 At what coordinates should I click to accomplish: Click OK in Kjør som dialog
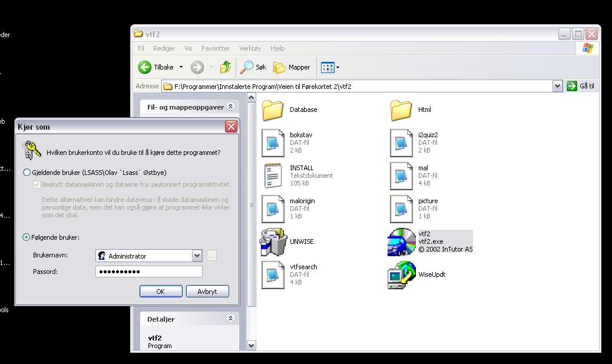coord(160,292)
